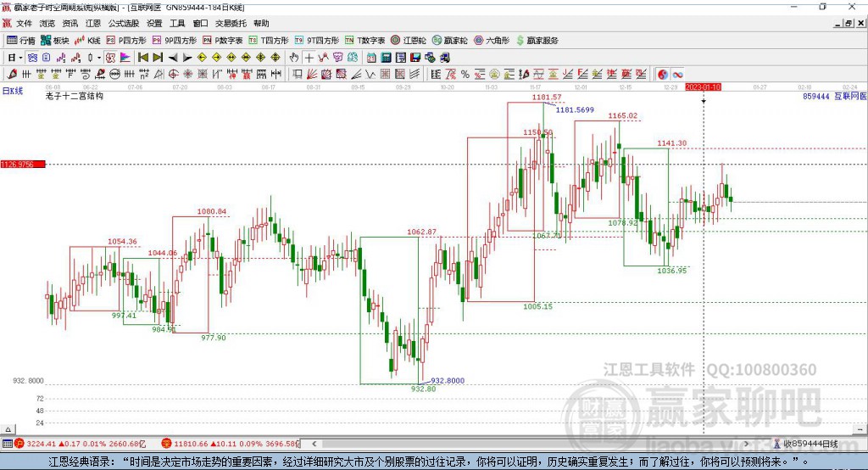Screen dimensions: 868x470
Task: Open the 工具 menu
Action: pos(177,23)
